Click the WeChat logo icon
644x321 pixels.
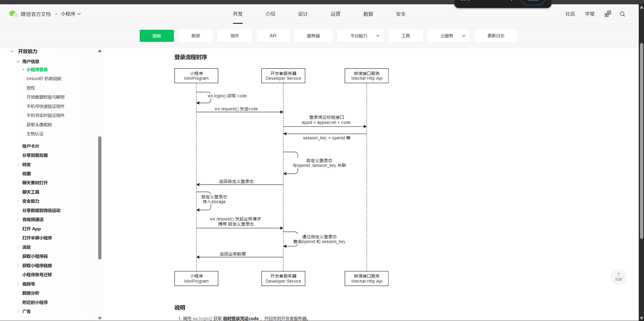pos(13,14)
